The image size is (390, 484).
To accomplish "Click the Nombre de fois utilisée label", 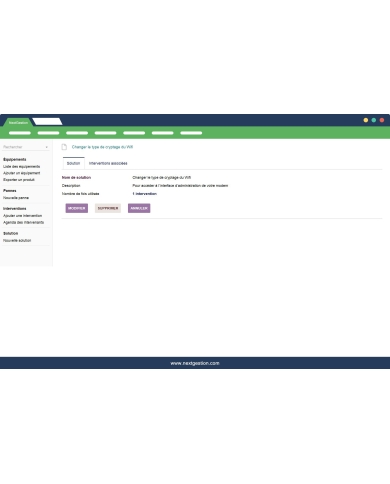I will [80, 194].
